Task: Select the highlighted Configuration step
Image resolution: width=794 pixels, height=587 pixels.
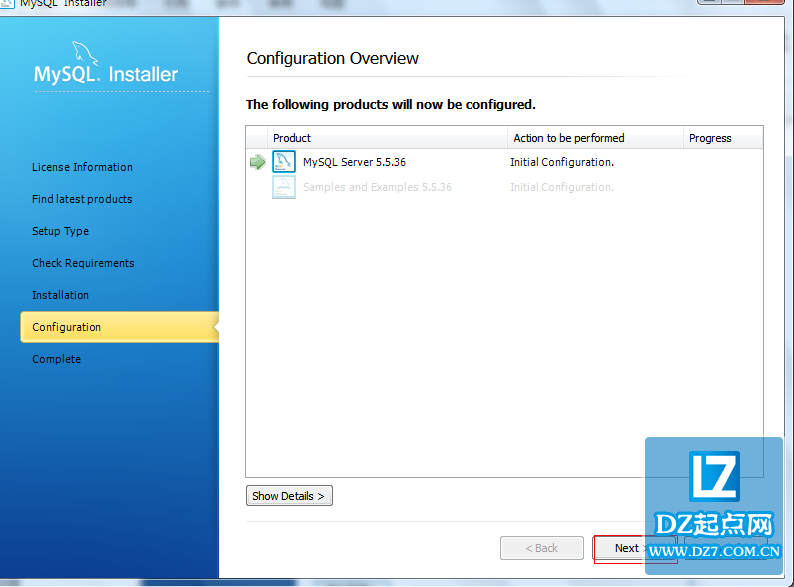Action: (120, 327)
